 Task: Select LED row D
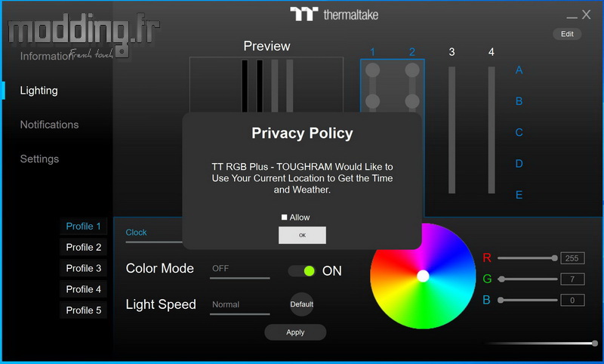[x=519, y=163]
